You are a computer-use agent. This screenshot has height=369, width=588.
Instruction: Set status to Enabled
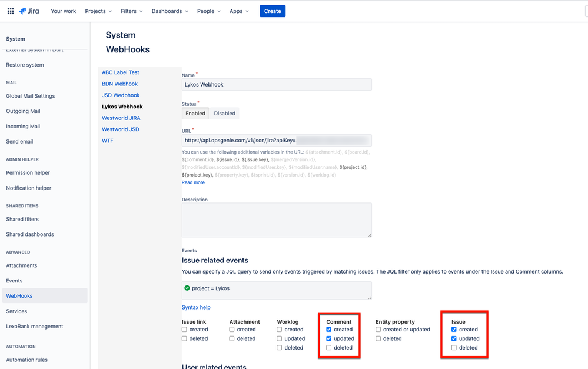[195, 114]
